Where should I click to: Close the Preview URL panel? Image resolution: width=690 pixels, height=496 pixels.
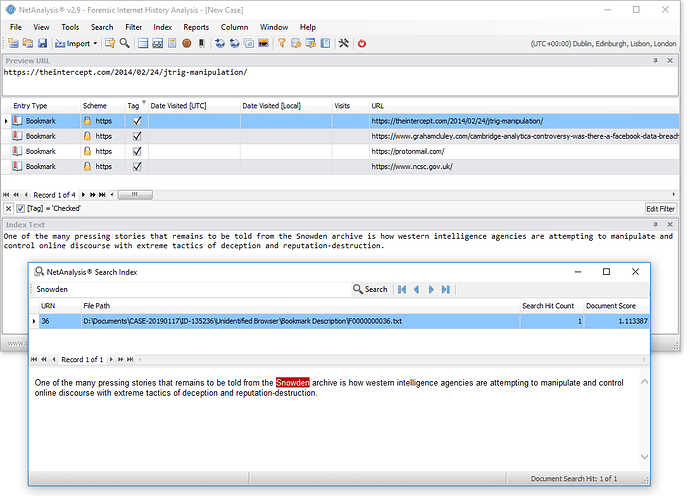670,61
